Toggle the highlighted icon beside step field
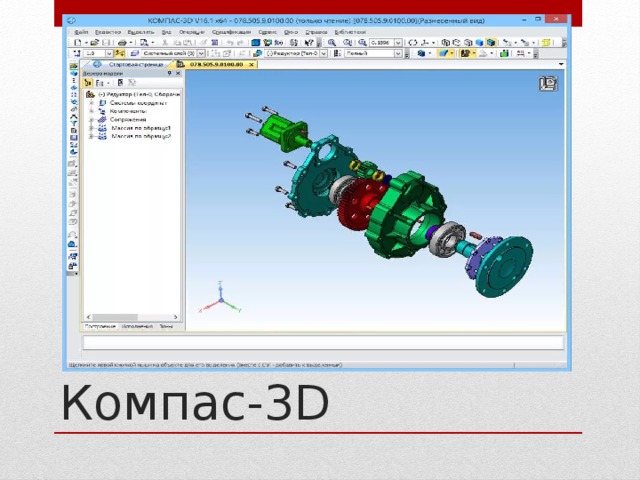640x480 pixels. tap(120, 53)
